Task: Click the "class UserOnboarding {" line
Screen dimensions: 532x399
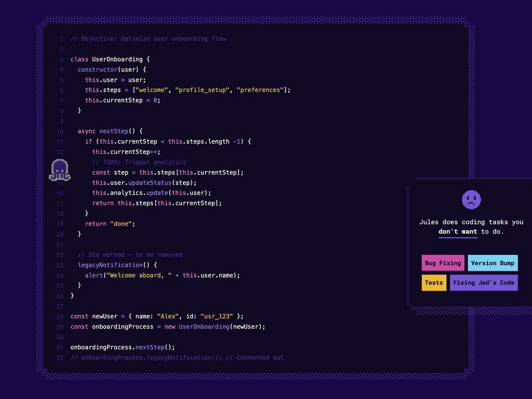Action: pos(110,59)
